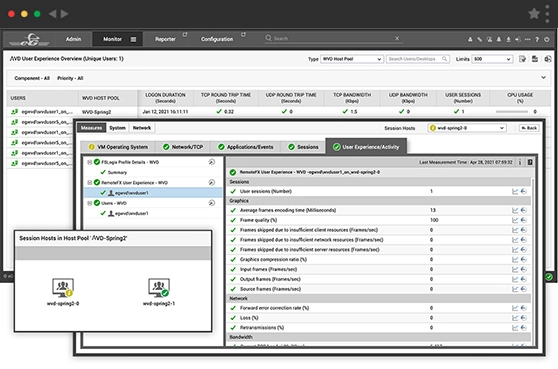Viewport: 558px width, 369px height.
Task: Click the CPU usage bar in first row
Action: point(512,112)
